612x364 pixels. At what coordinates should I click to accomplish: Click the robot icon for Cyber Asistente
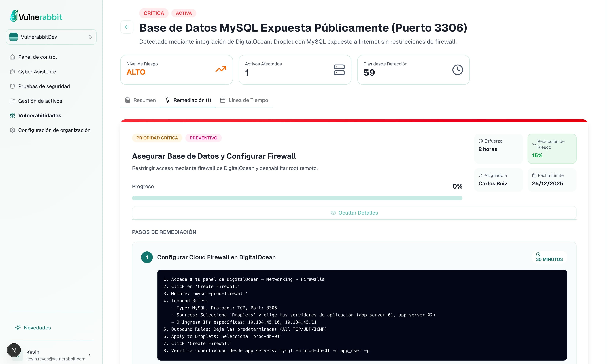(12, 72)
